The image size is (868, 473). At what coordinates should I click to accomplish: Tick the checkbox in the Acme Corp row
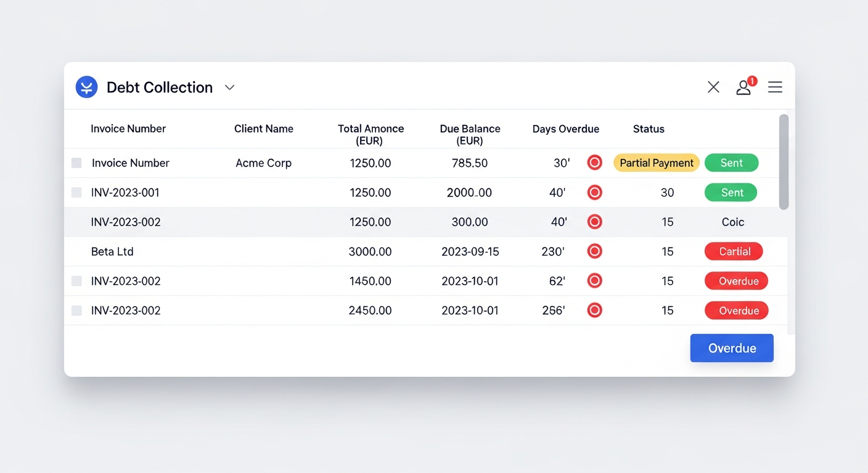pyautogui.click(x=76, y=163)
